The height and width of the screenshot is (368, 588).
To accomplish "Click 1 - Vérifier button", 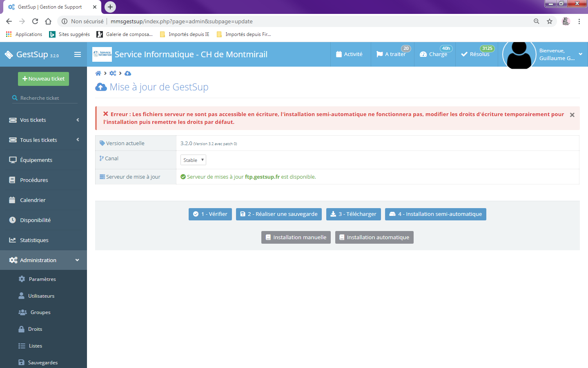I will coord(210,214).
